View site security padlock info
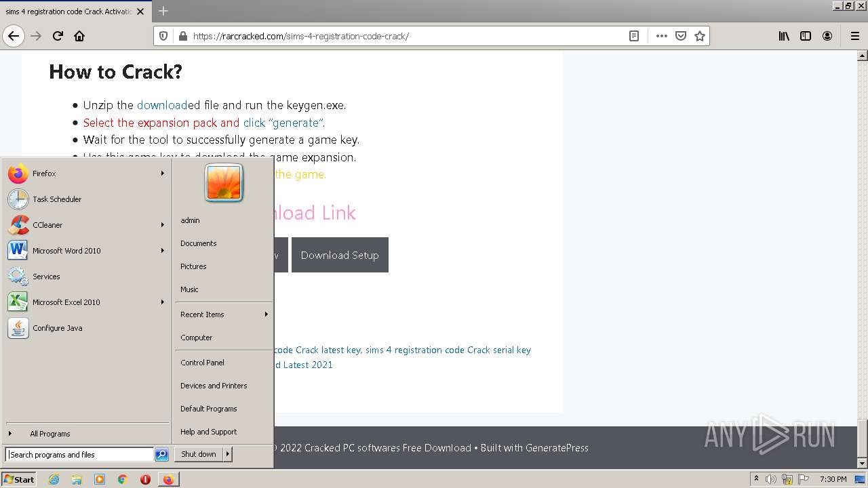The image size is (868, 488). pos(182,36)
